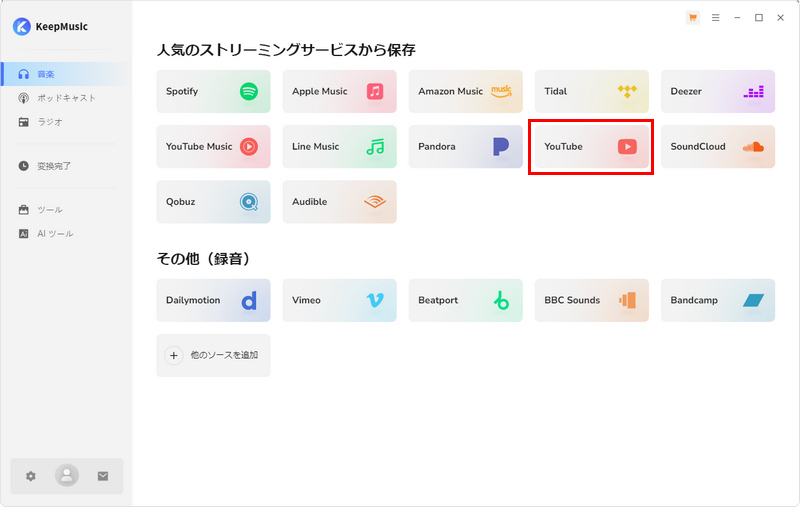800x507 pixels.
Task: Click the blue Pandora P icon
Action: [x=501, y=146]
